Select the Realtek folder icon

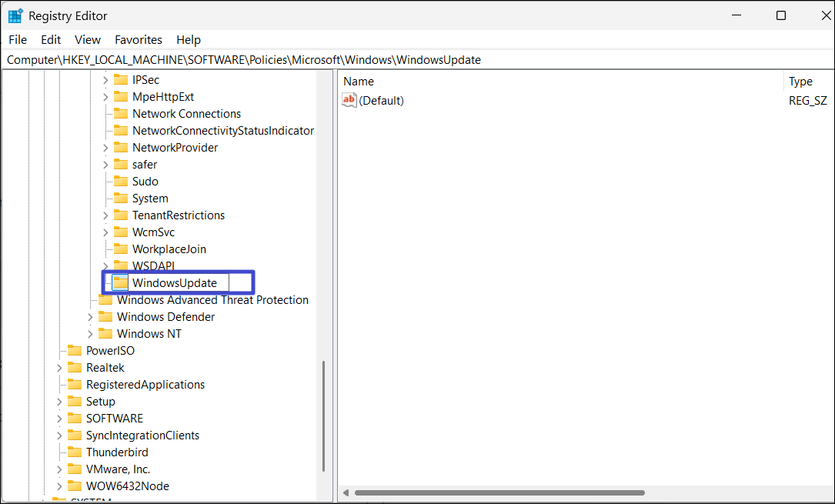[x=75, y=368]
